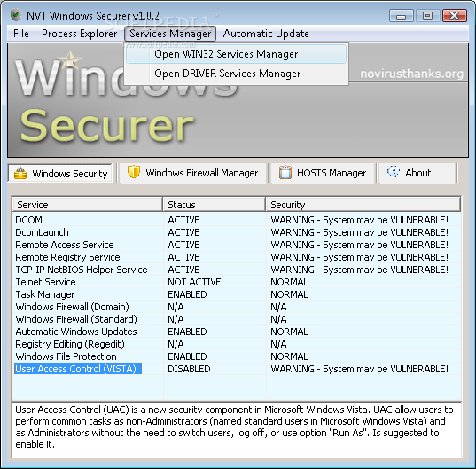Select the DcomLaunch row

point(237,232)
